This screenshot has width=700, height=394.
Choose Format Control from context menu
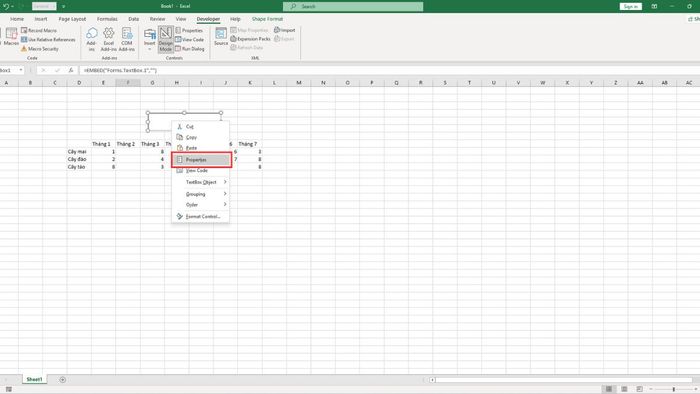[x=200, y=216]
